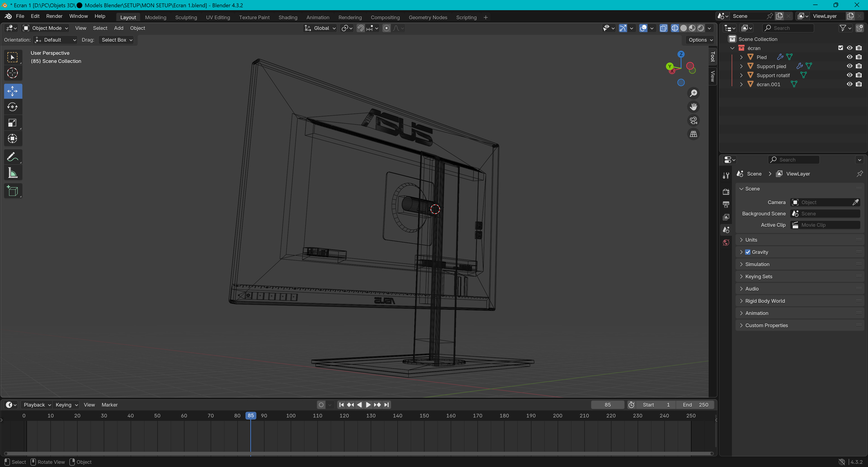Switch to Solid viewport shading
Screen dimensions: 868x467
(683, 28)
